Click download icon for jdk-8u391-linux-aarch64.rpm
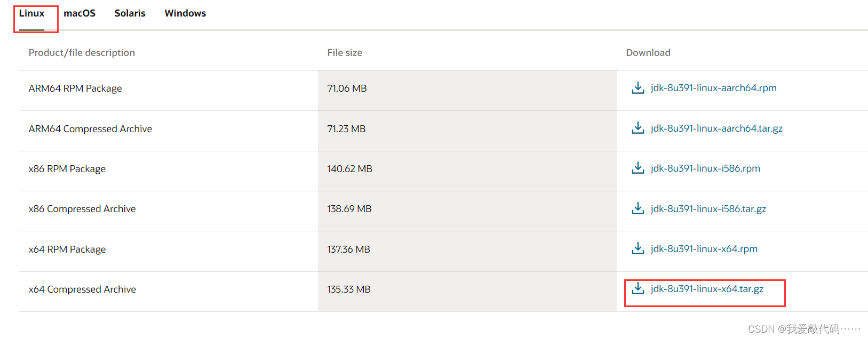 pyautogui.click(x=638, y=88)
